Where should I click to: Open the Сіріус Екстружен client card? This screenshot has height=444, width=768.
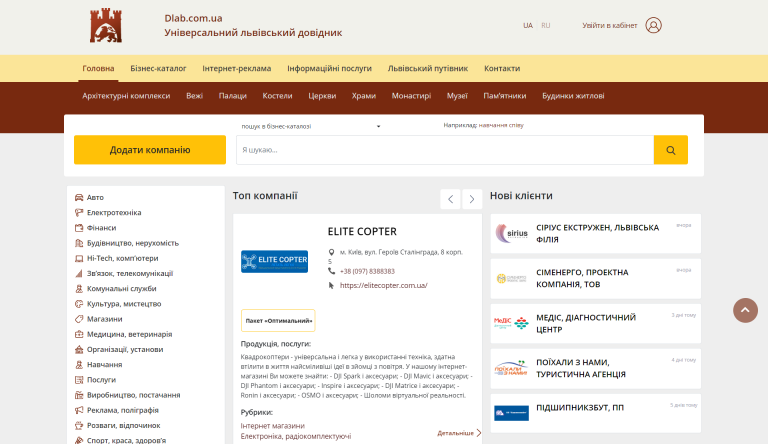tap(596, 234)
